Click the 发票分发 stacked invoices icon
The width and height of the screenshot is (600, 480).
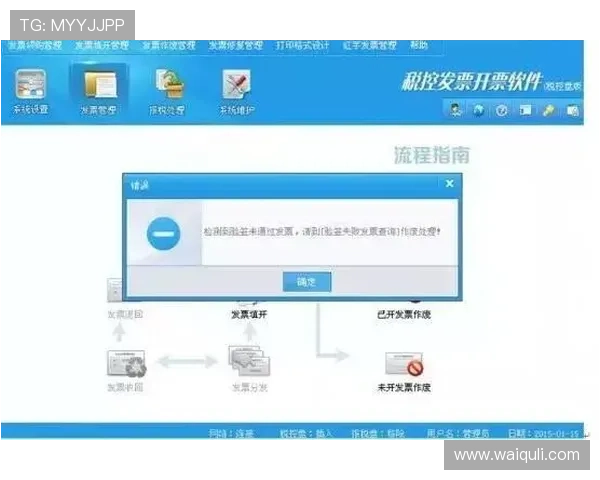249,361
